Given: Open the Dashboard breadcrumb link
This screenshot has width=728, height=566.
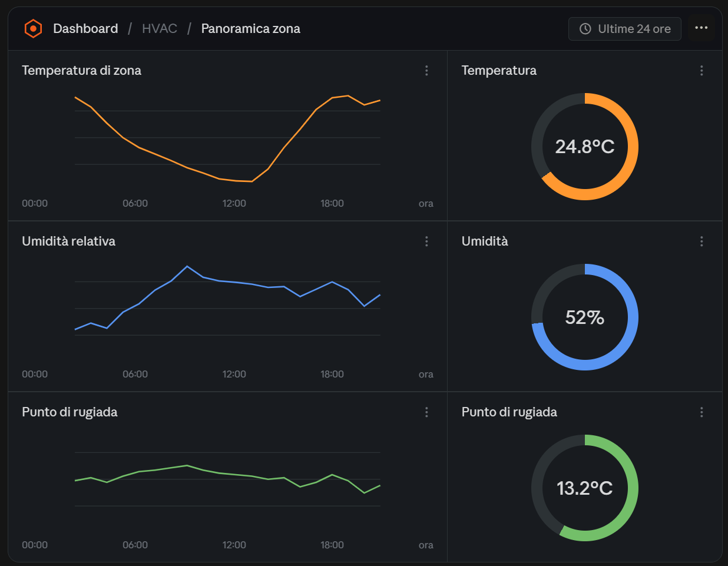Looking at the screenshot, I should [x=85, y=28].
